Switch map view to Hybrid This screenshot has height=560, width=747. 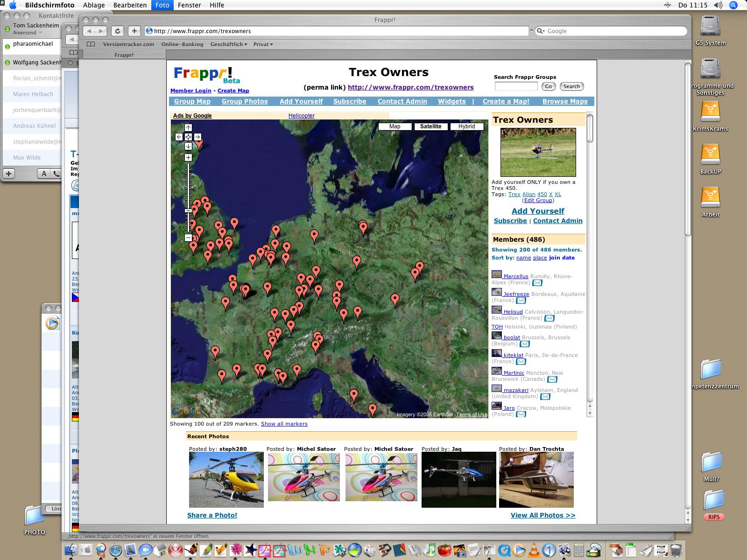click(467, 126)
